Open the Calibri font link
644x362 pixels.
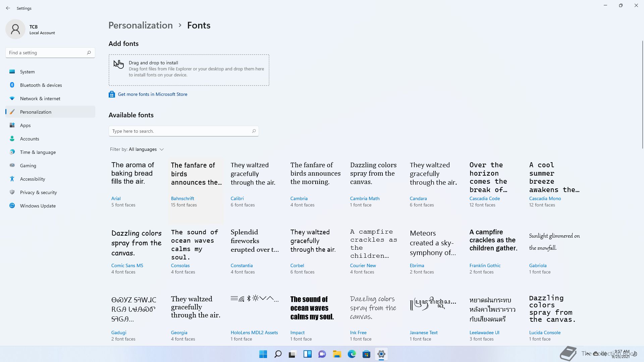pos(237,198)
